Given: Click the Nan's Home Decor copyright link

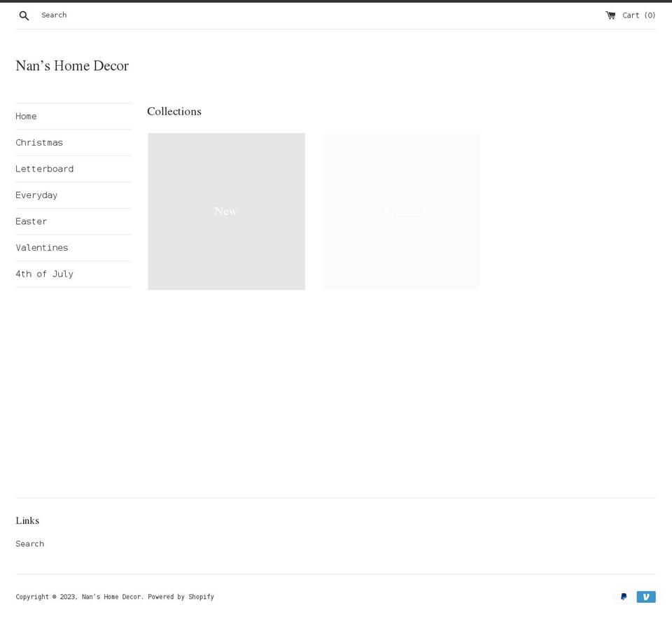Looking at the screenshot, I should pos(111,597).
